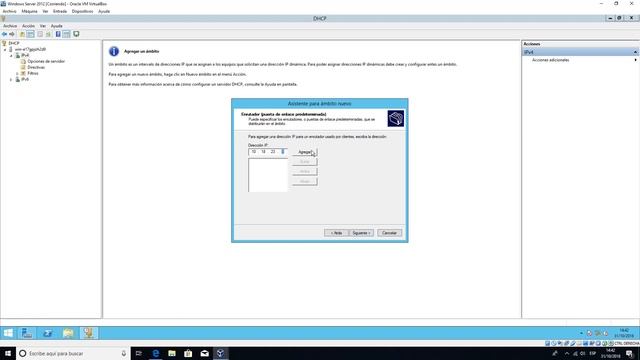Expand Acciones adicionales submenu arrow
The width and height of the screenshot is (640, 360).
point(635,60)
